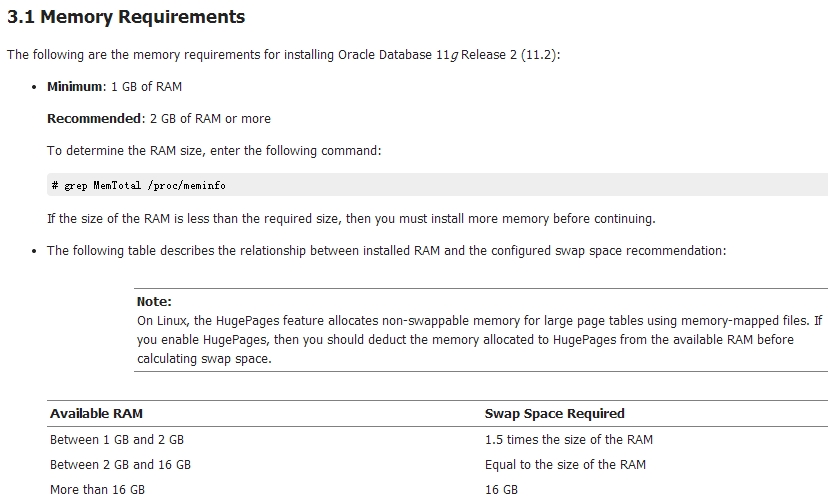828x502 pixels.
Task: Click the sentence introducing the swap space table
Action: click(386, 250)
